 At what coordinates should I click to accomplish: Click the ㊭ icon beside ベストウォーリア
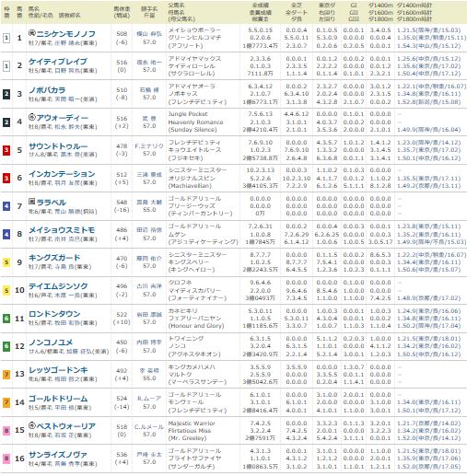[x=32, y=425]
